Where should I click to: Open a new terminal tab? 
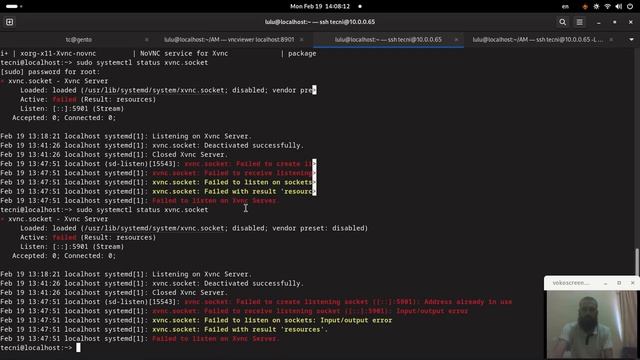[9, 22]
